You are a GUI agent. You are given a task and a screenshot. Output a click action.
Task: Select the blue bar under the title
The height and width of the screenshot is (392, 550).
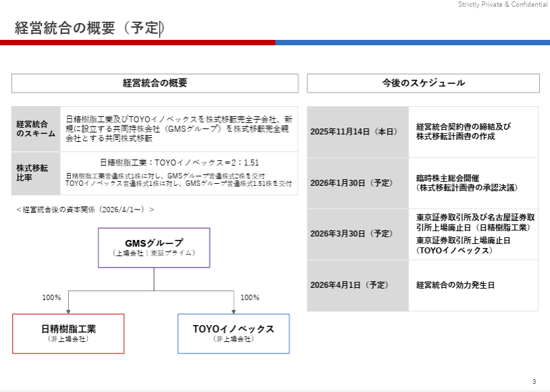(x=412, y=43)
